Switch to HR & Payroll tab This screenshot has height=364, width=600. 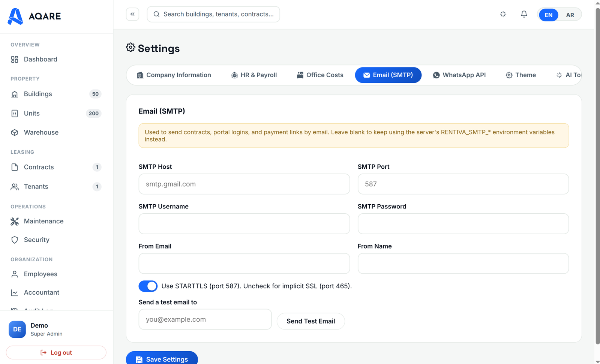pos(254,75)
